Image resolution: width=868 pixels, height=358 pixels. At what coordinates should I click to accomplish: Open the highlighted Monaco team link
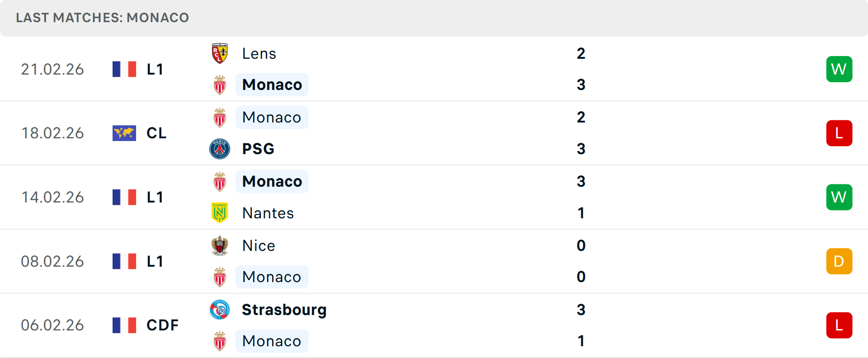[x=272, y=85]
